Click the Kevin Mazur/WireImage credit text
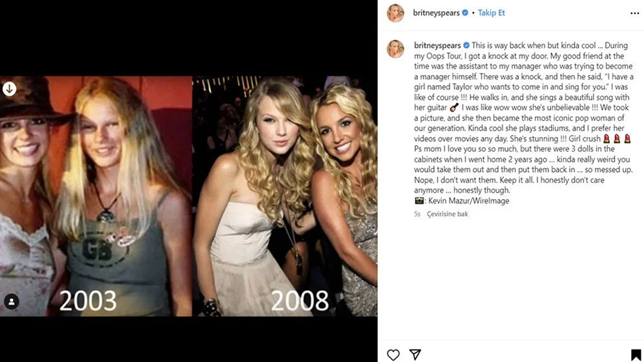 468,201
